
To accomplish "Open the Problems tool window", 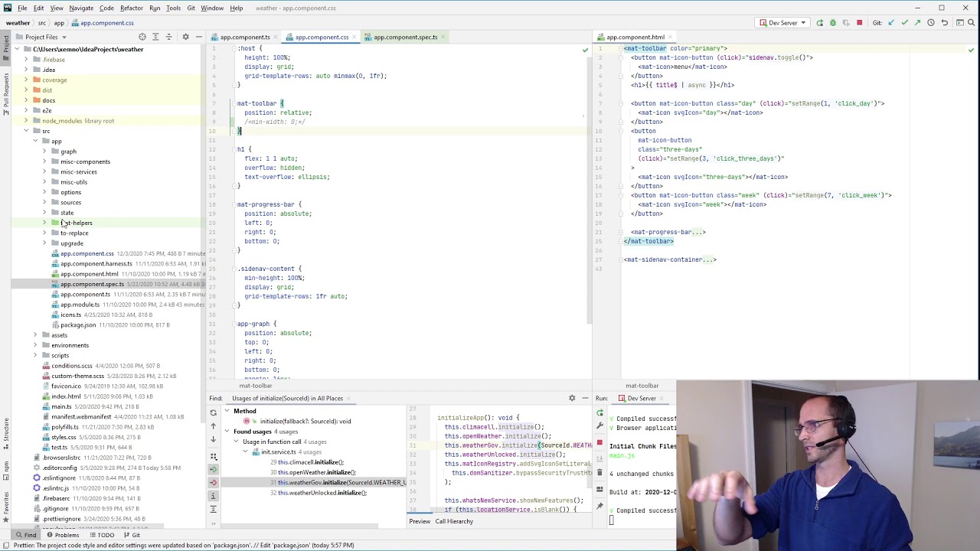I will point(62,535).
